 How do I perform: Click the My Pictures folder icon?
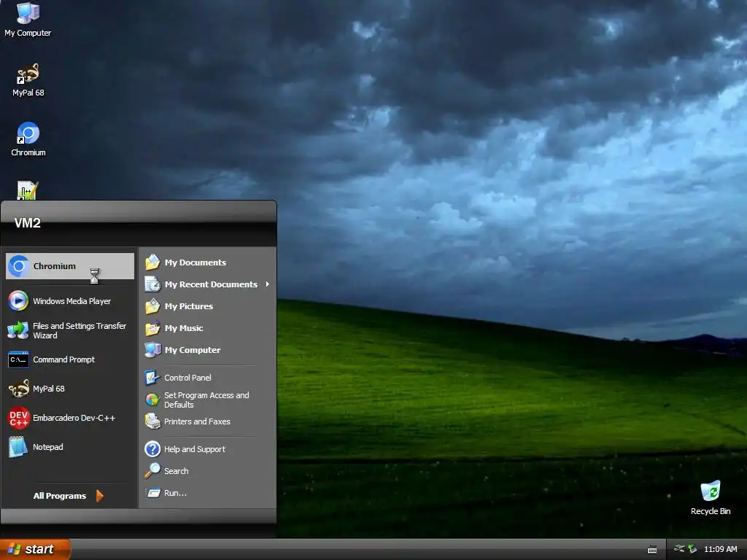(152, 306)
